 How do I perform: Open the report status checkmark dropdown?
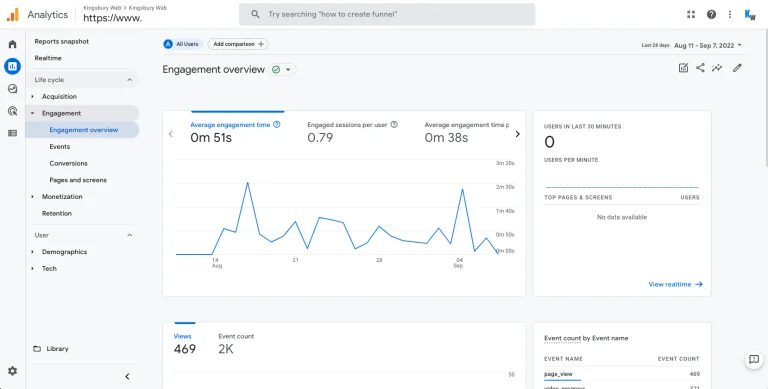pos(282,70)
